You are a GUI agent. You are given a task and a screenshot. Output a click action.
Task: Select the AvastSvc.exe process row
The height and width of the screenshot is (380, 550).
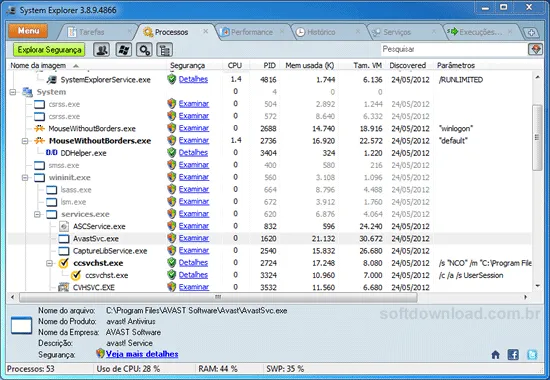click(x=269, y=239)
